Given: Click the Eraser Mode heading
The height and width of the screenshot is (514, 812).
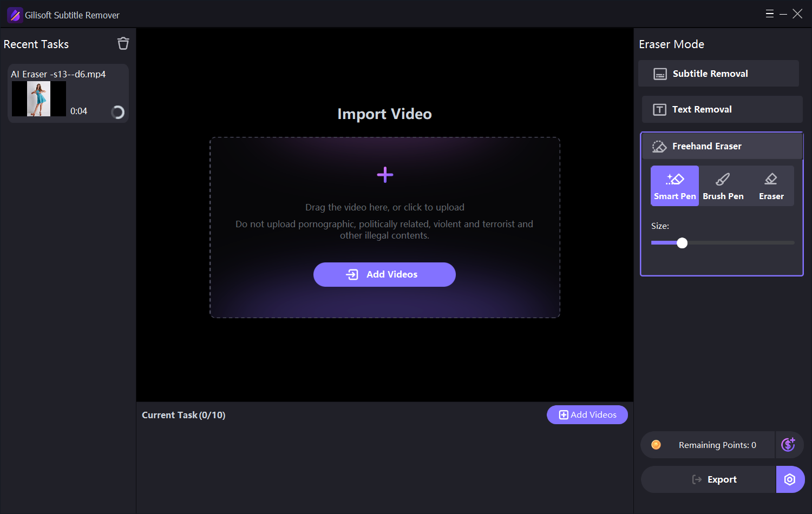Looking at the screenshot, I should tap(671, 44).
